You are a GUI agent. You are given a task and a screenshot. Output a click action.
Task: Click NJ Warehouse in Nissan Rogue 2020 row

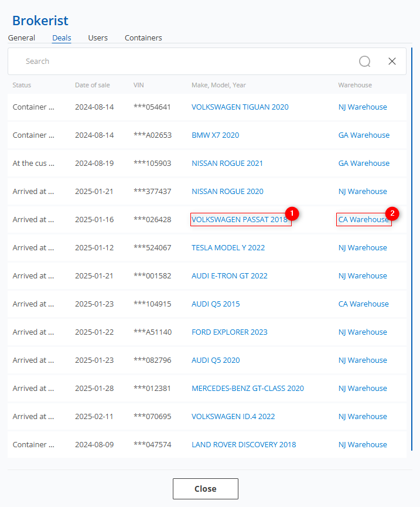[x=363, y=192]
